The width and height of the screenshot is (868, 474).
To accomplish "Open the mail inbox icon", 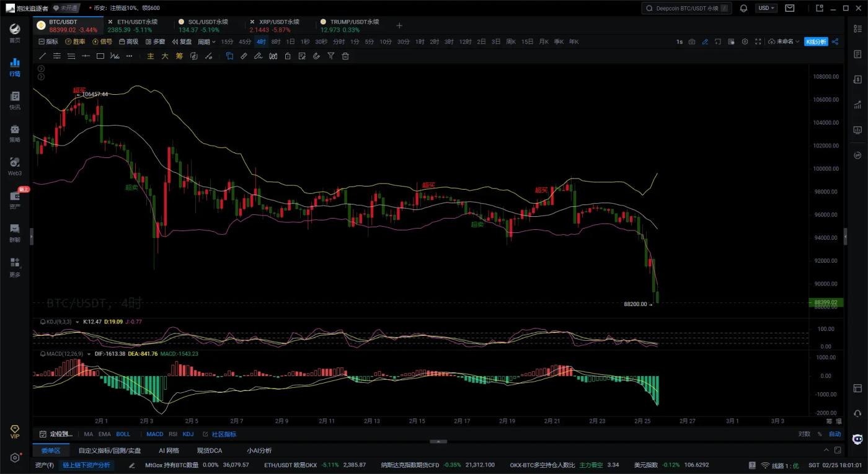I will (x=789, y=8).
